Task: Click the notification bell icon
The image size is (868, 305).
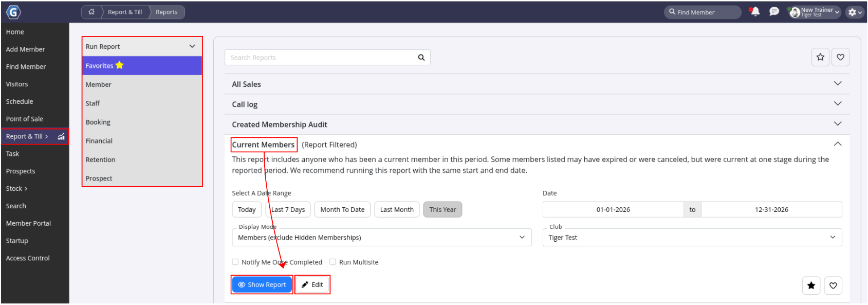Action: click(x=754, y=12)
